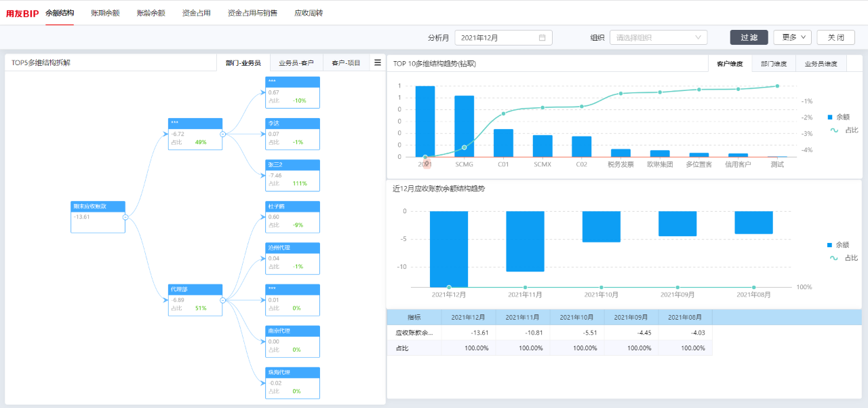
Task: Select the 部门-业务员 breakdown tab
Action: point(243,63)
